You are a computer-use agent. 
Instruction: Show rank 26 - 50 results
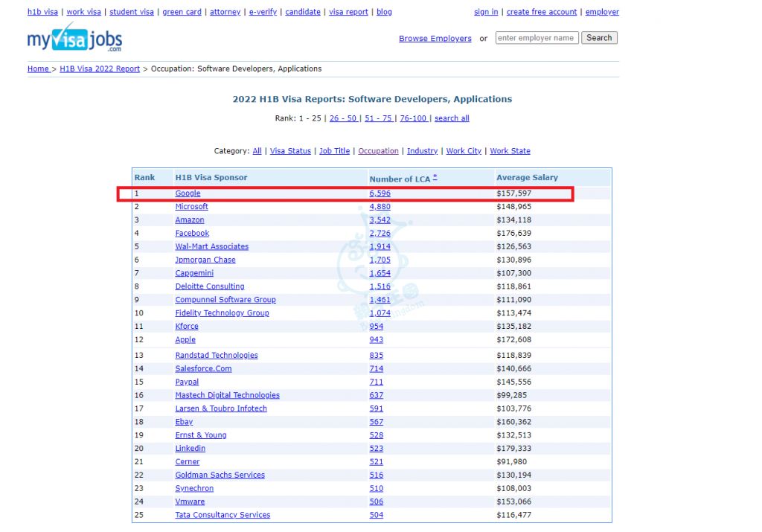click(343, 118)
